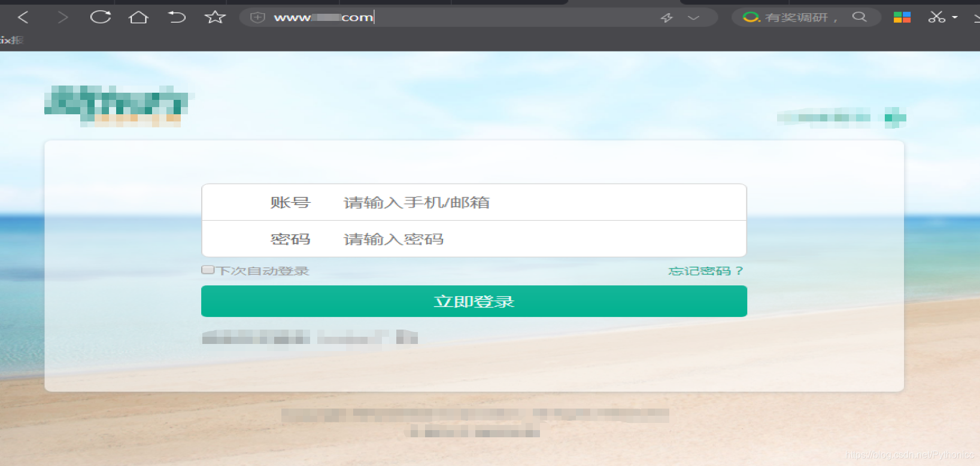980x466 pixels.
Task: Click the lightning speed-mode icon
Action: (666, 18)
